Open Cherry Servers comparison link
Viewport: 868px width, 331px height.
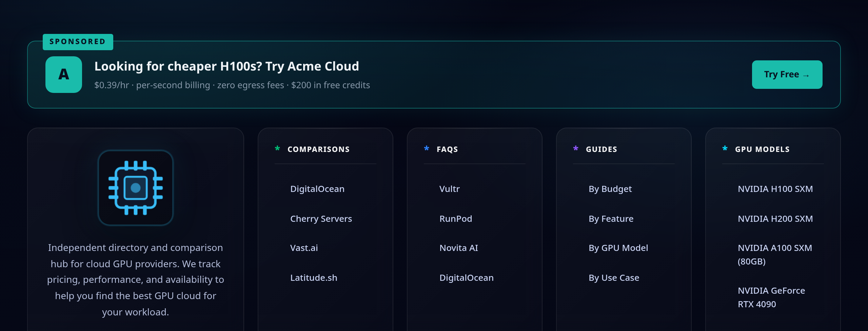[321, 219]
